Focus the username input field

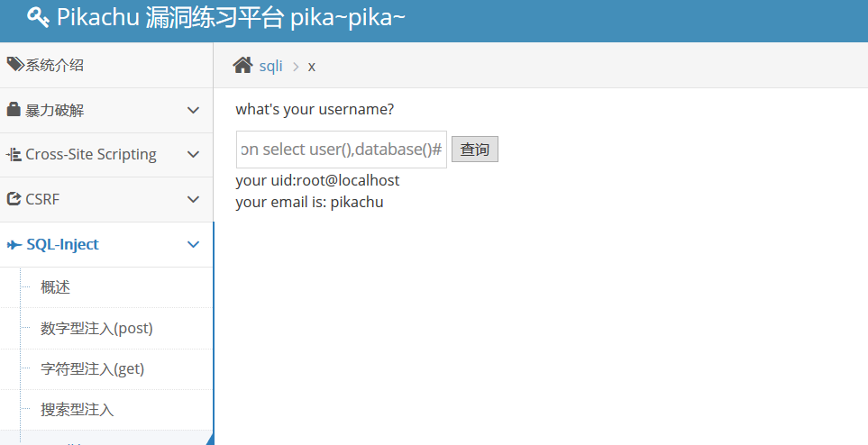click(342, 150)
